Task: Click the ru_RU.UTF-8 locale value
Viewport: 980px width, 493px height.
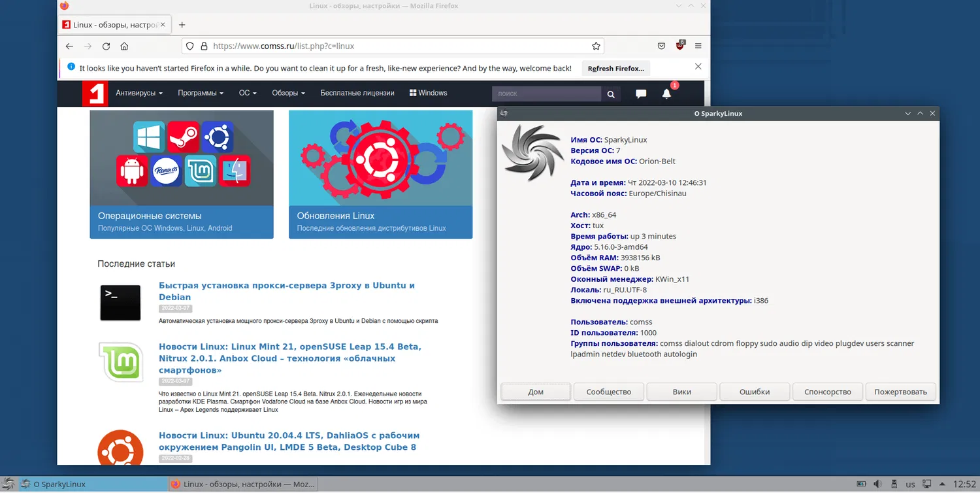Action: click(x=625, y=290)
